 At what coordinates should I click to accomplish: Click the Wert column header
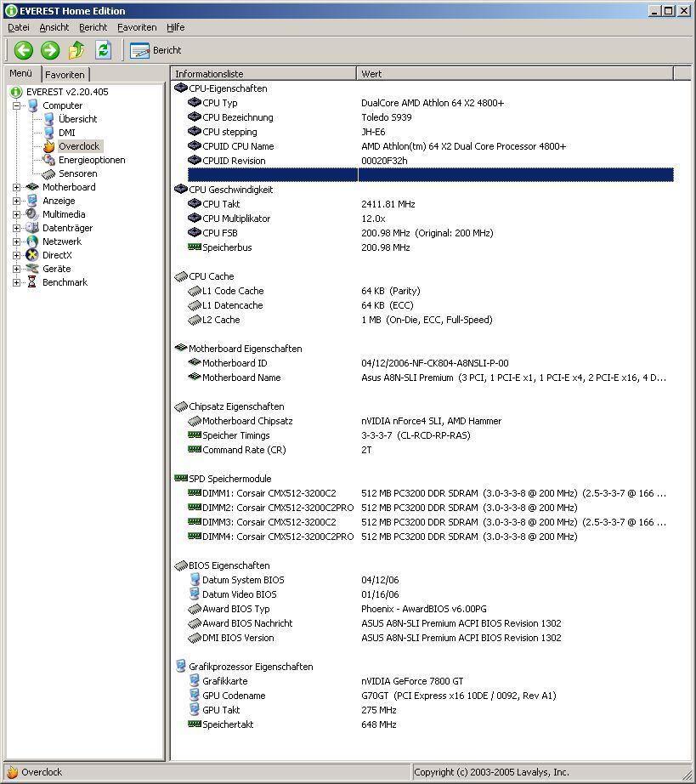coord(515,73)
